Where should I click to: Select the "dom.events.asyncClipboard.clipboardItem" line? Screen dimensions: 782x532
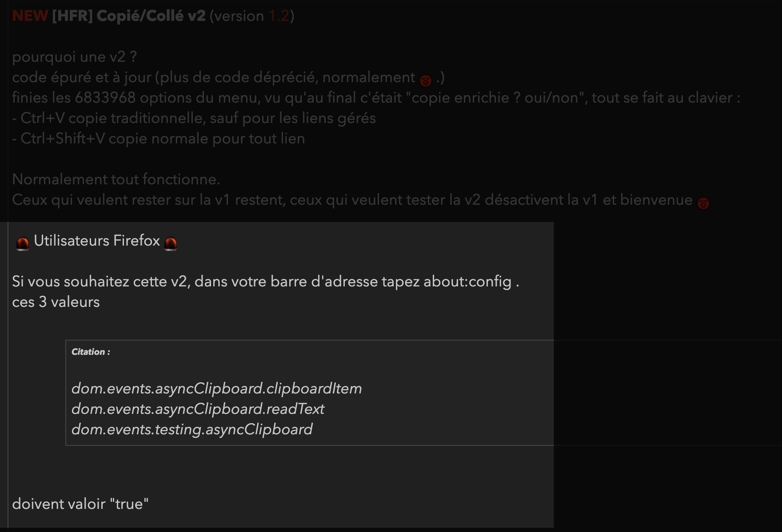point(216,389)
